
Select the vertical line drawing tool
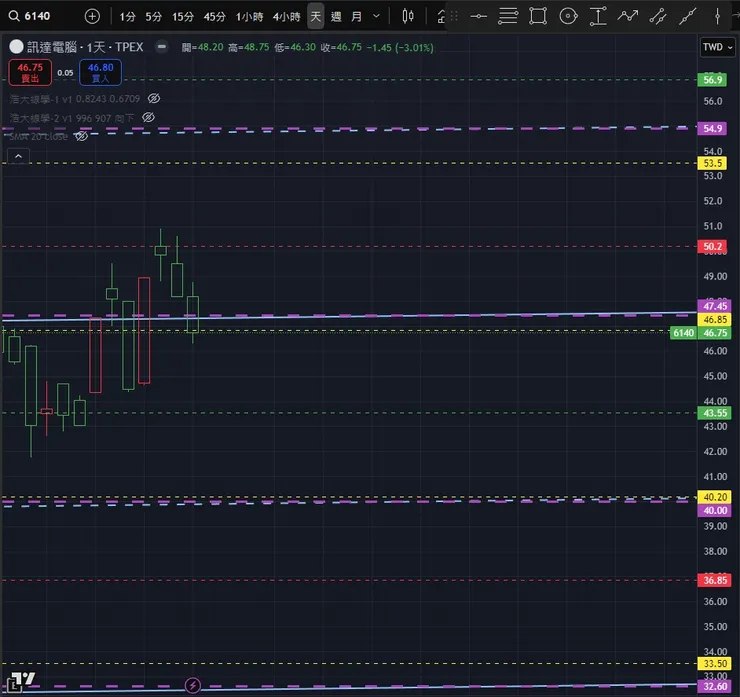click(717, 17)
